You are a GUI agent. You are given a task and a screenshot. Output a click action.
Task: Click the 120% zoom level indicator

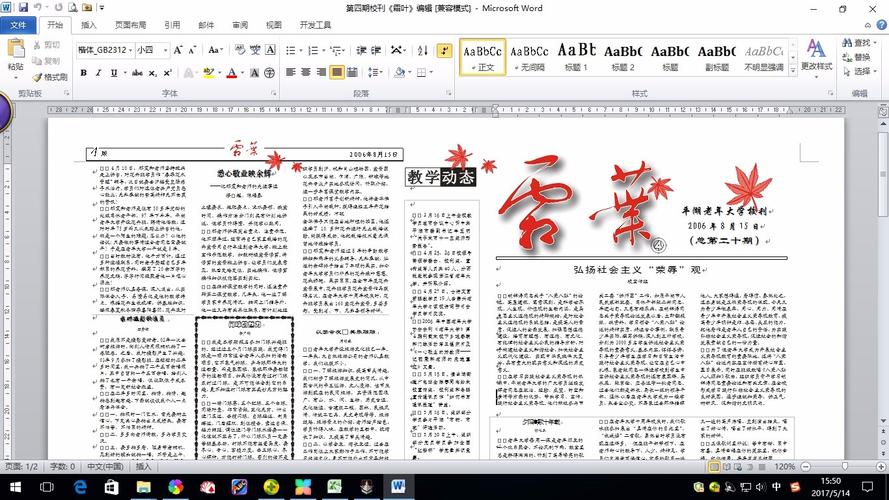point(785,467)
